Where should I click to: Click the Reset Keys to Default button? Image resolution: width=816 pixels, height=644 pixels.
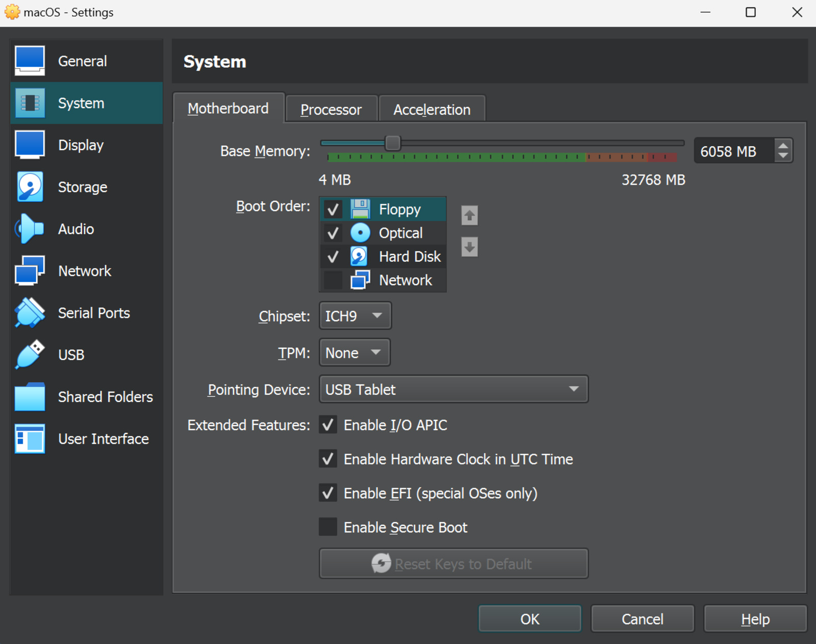[x=453, y=563]
